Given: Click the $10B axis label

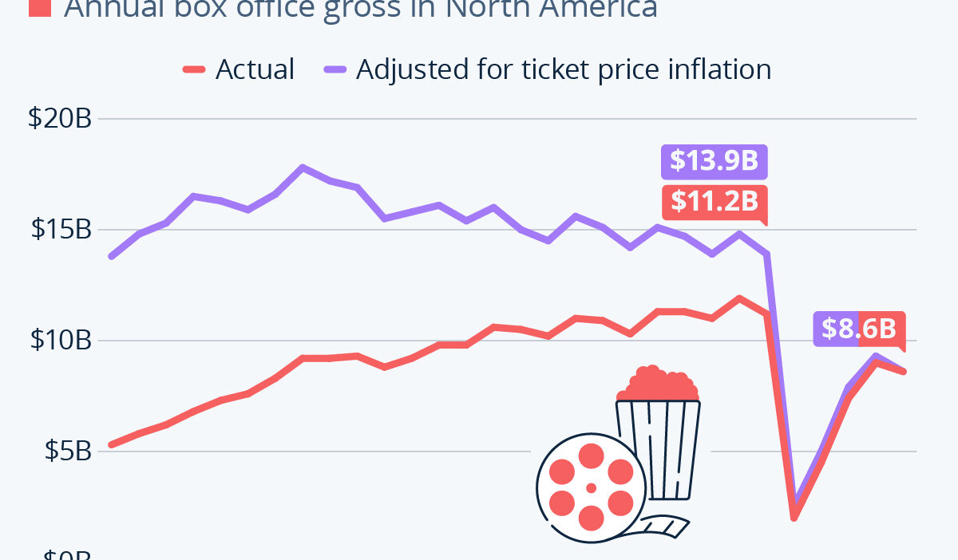Looking at the screenshot, I should tap(60, 341).
